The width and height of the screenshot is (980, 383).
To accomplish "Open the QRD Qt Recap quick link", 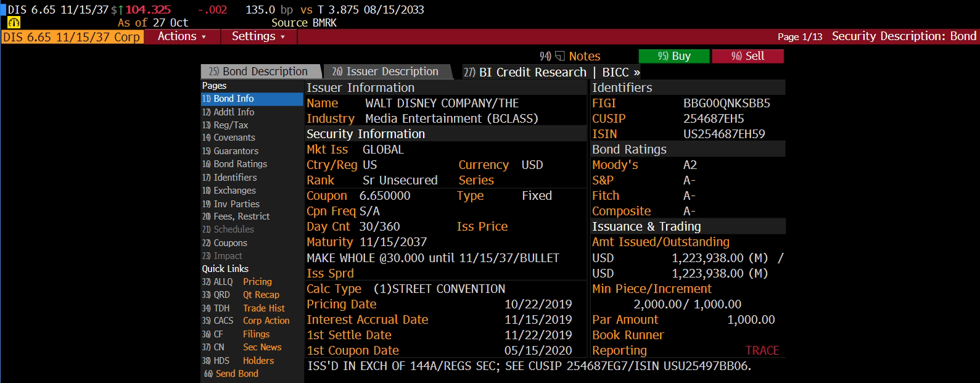I will 241,295.
